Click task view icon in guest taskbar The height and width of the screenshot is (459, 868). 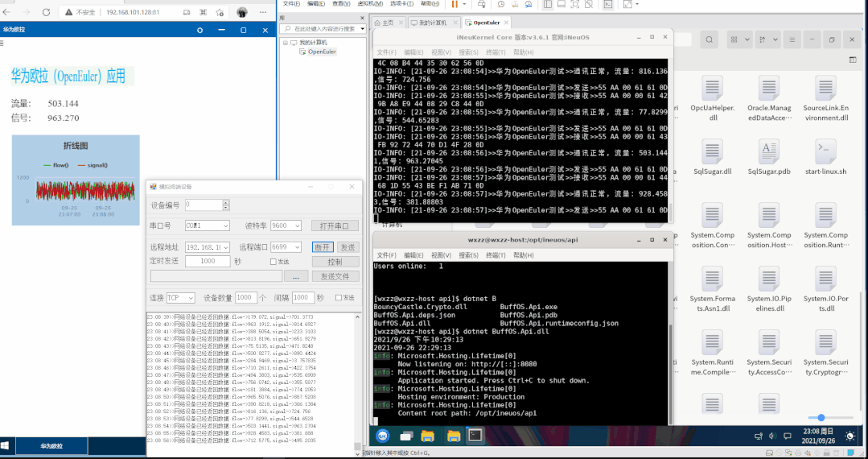click(407, 436)
